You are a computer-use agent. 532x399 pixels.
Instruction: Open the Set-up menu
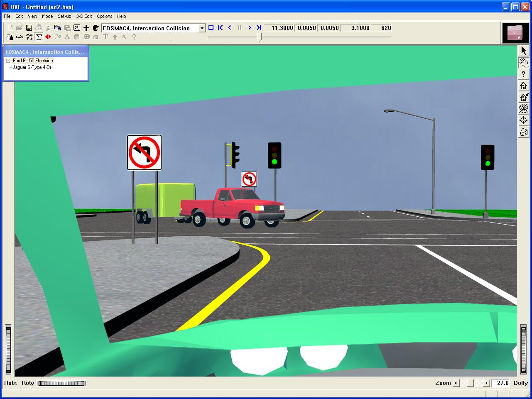click(64, 16)
